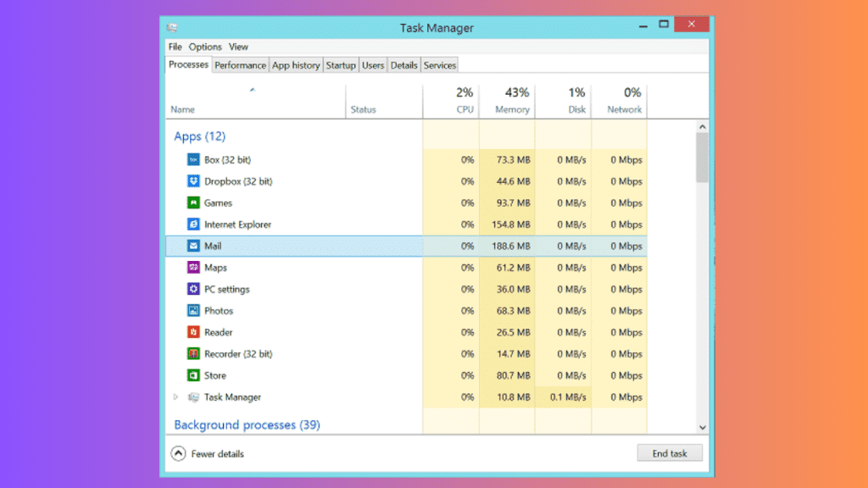Image resolution: width=868 pixels, height=488 pixels.
Task: Click the Task Manager row icon
Action: (193, 397)
